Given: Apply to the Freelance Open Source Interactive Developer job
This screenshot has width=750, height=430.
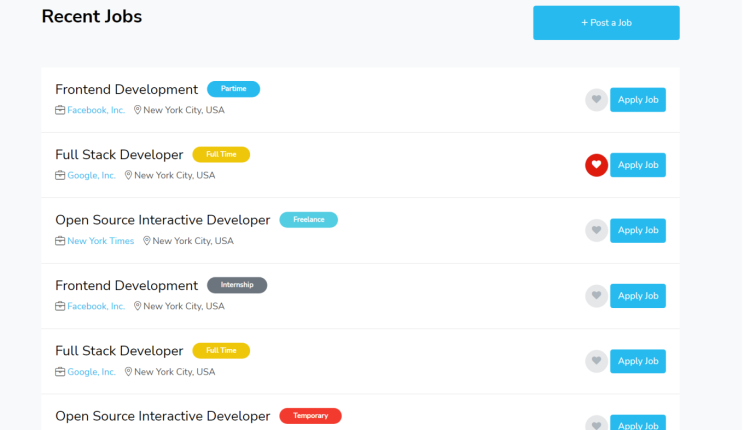Looking at the screenshot, I should [x=638, y=230].
